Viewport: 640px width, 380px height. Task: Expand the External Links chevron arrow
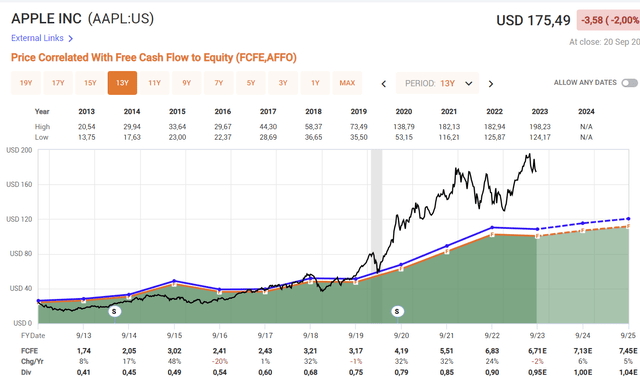(x=71, y=38)
